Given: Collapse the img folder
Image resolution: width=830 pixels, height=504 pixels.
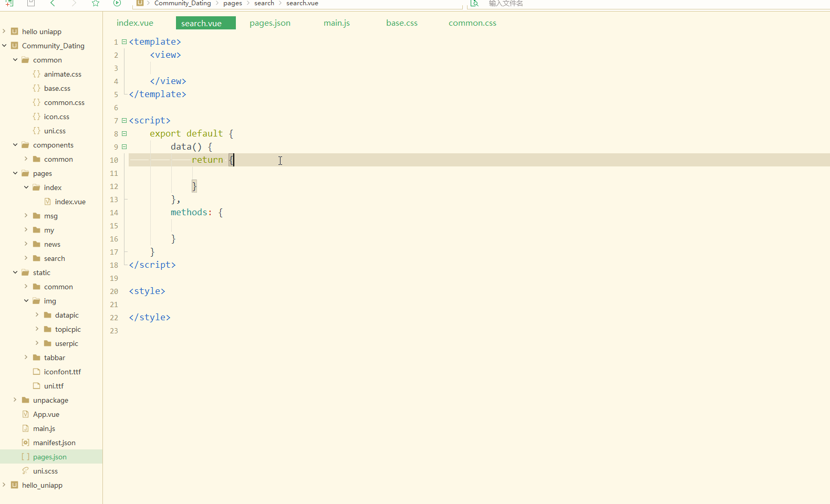Looking at the screenshot, I should (x=26, y=301).
